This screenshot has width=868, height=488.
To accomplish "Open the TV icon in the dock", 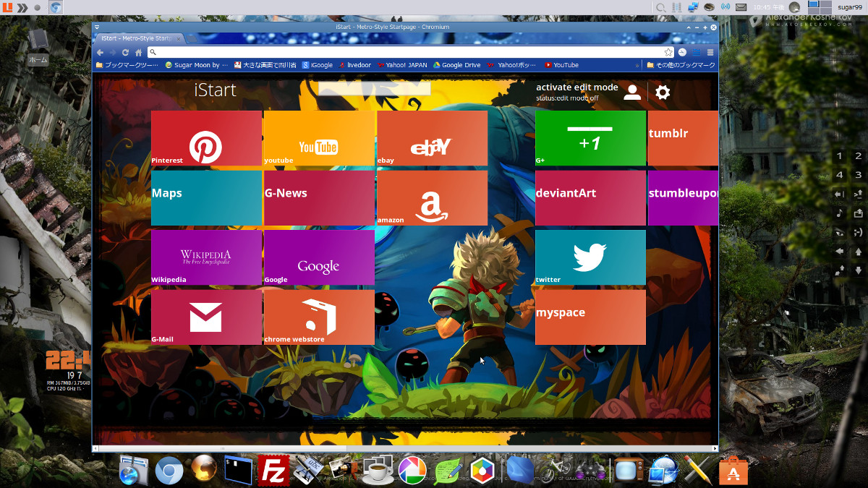I will 628,471.
